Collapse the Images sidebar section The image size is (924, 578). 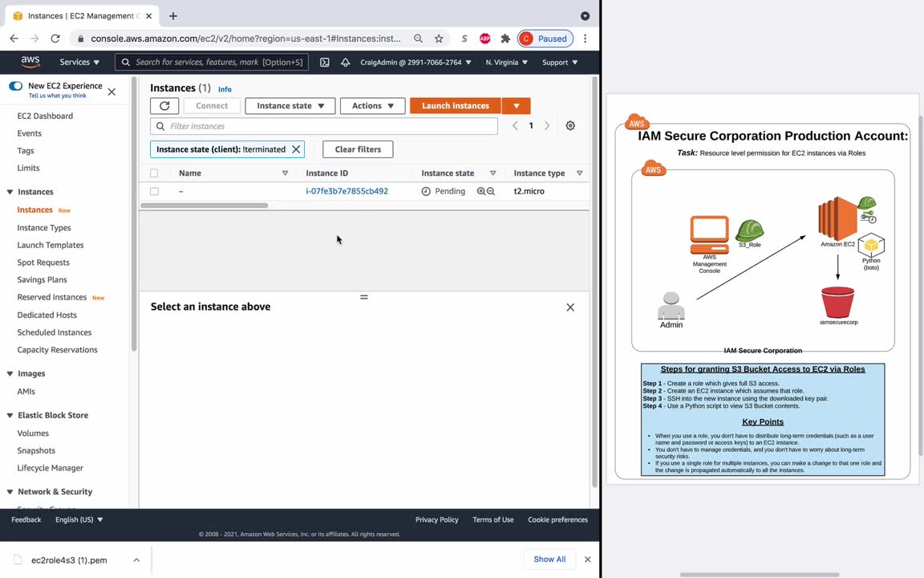pyautogui.click(x=10, y=373)
